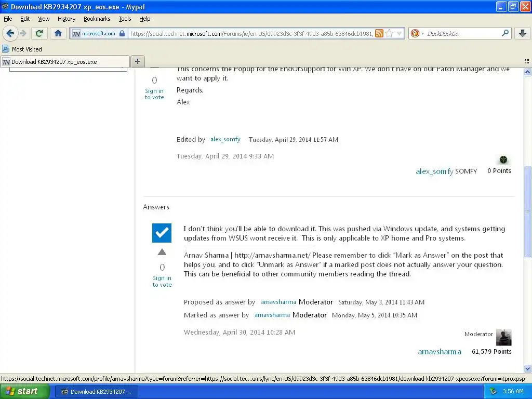Open the downloads panel arrow button

(x=523, y=33)
